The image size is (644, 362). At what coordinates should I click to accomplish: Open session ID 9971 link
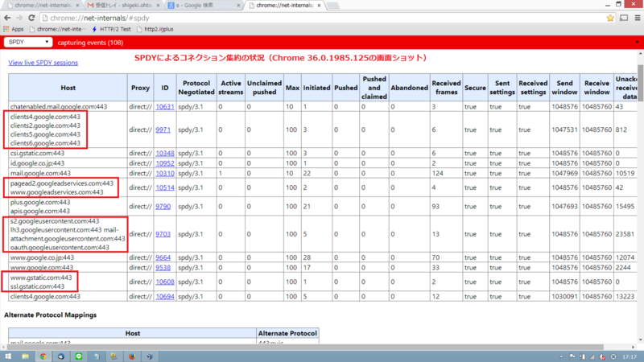tap(163, 130)
